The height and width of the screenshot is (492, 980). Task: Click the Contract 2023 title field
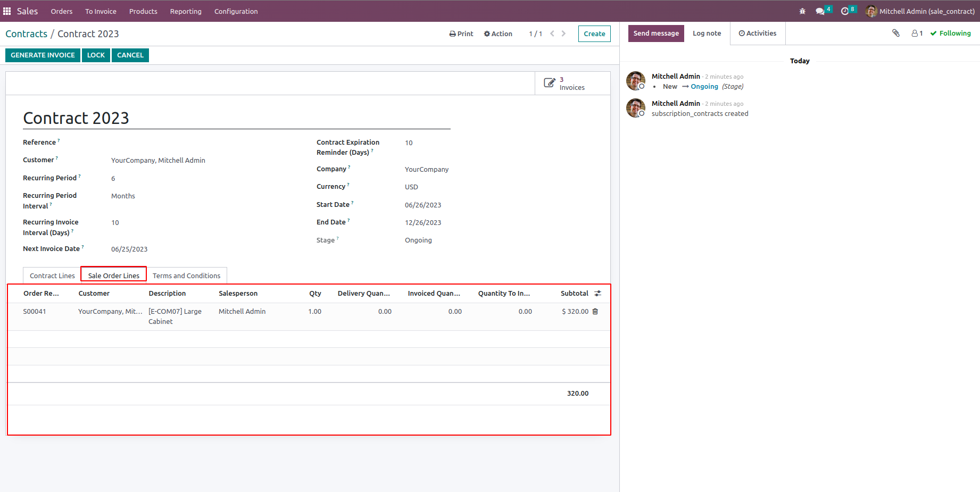click(237, 118)
